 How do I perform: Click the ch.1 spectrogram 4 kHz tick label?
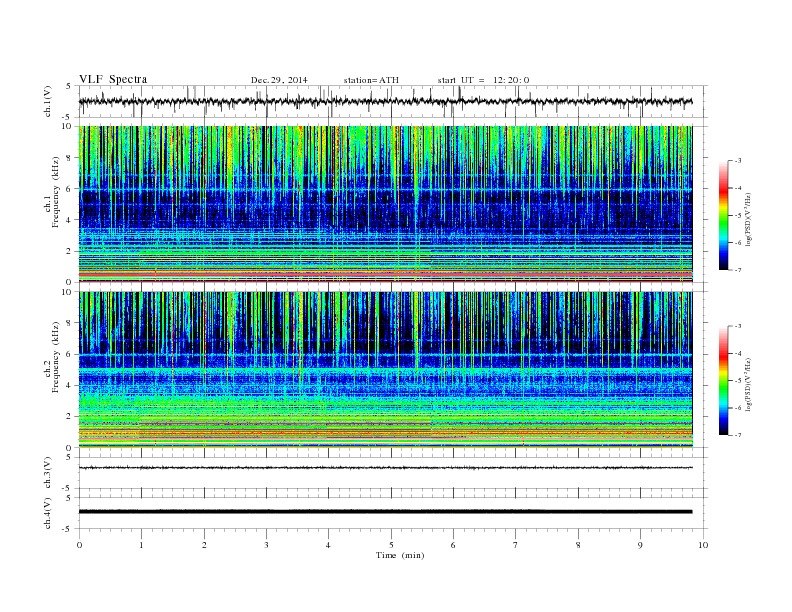70,220
